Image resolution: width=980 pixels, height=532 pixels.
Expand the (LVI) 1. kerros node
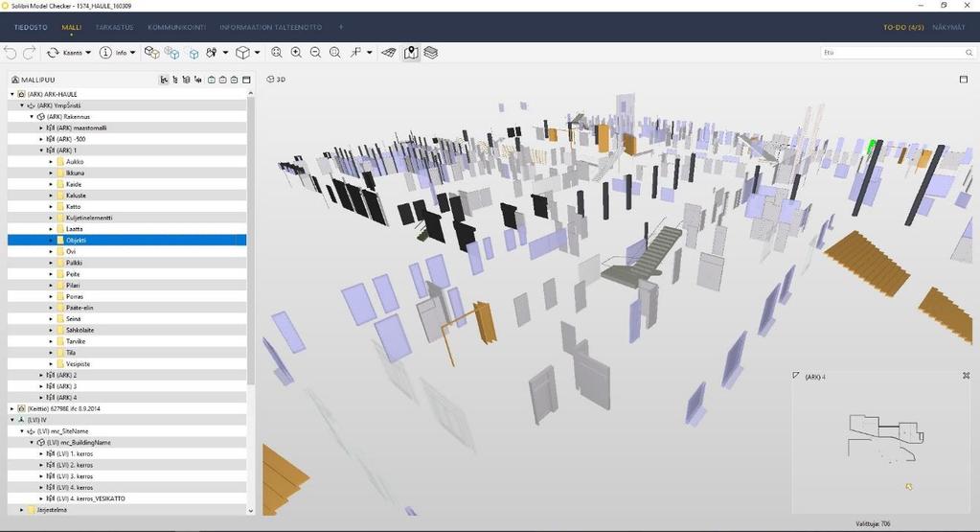(x=41, y=453)
